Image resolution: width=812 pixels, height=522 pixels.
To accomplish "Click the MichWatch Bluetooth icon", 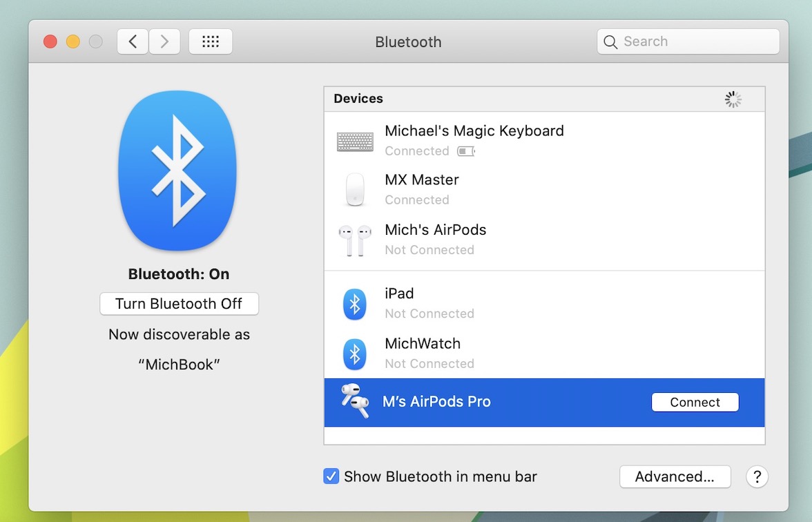I will tap(355, 354).
